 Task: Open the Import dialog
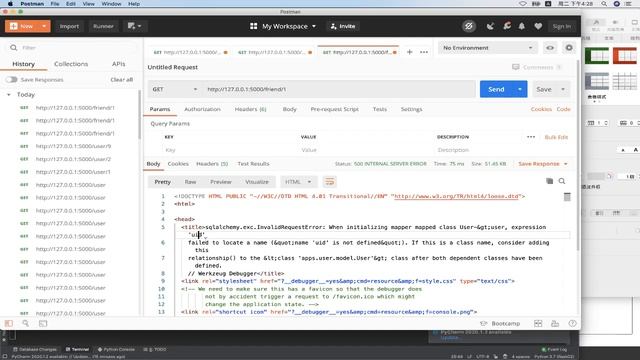coord(69,26)
